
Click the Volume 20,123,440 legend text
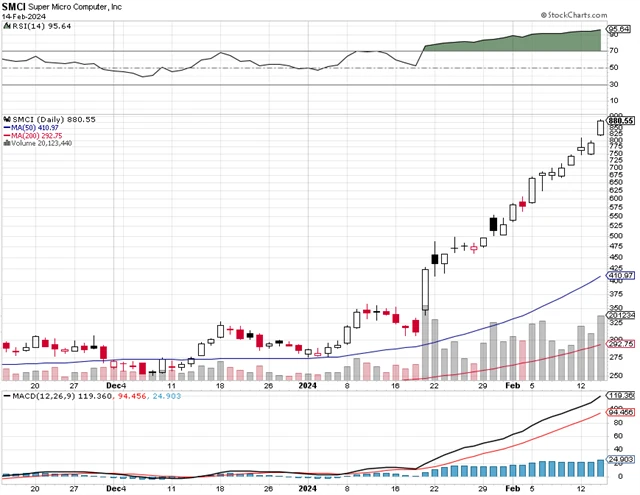[42, 143]
